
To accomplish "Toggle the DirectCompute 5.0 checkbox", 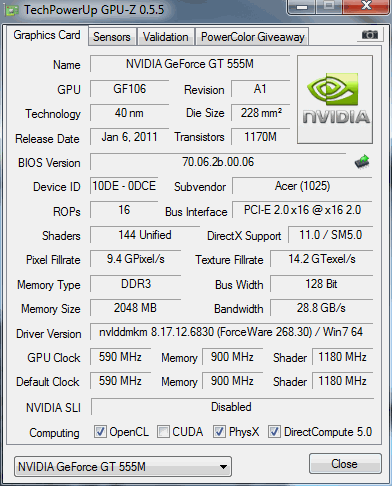I will click(274, 431).
